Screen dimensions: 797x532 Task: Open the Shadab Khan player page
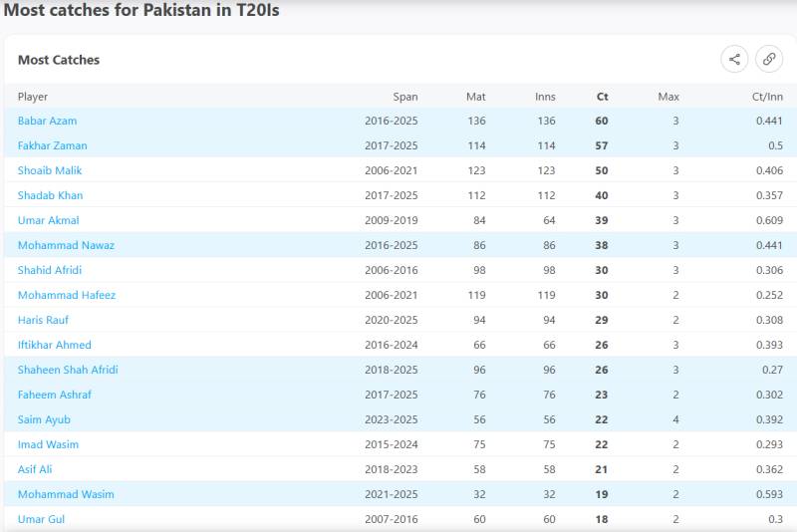[51, 195]
